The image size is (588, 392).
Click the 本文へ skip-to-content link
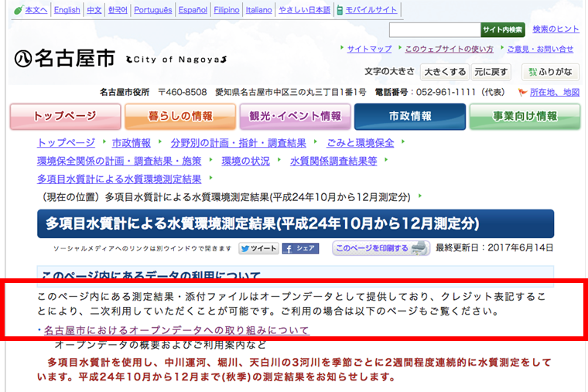(x=30, y=10)
